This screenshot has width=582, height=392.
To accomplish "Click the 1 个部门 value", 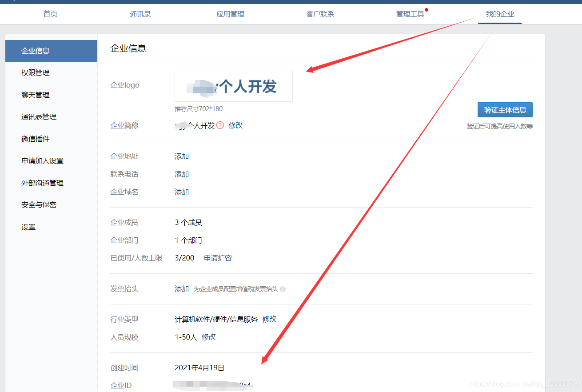I will [x=188, y=240].
